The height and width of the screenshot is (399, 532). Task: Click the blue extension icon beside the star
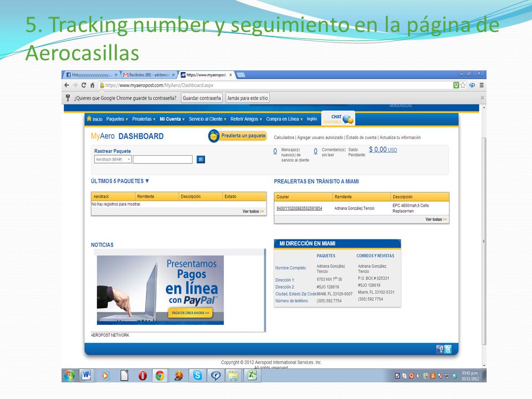click(x=472, y=85)
